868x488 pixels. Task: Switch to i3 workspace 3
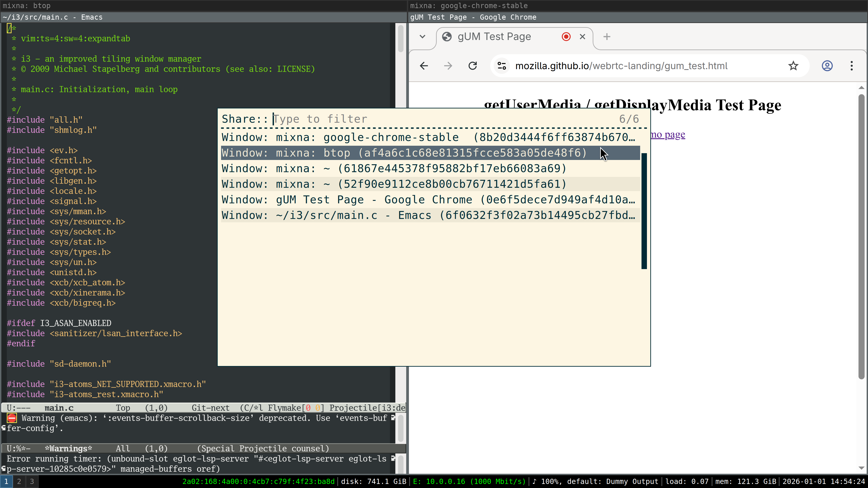(32, 481)
